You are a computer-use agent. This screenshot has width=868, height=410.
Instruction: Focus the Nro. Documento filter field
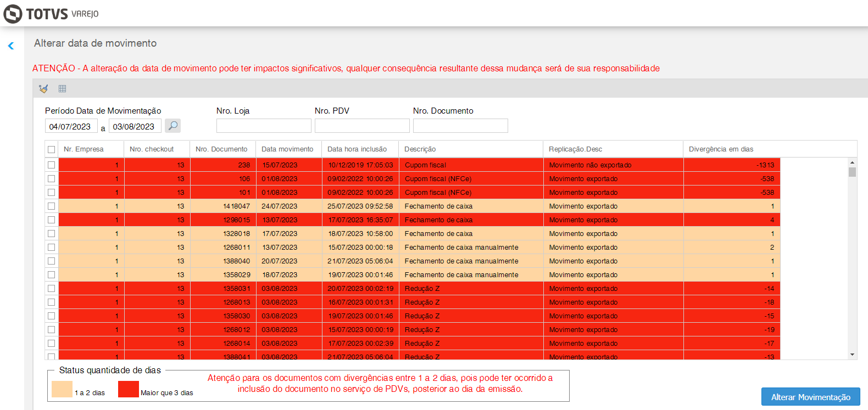click(460, 126)
